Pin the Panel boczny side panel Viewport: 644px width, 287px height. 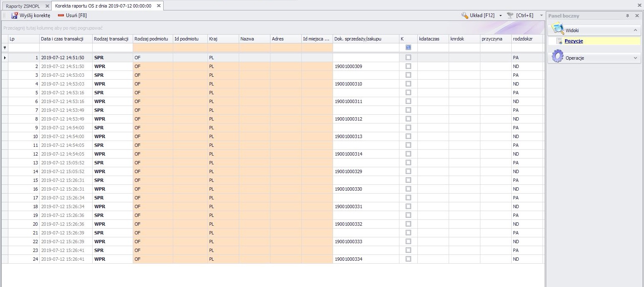627,16
